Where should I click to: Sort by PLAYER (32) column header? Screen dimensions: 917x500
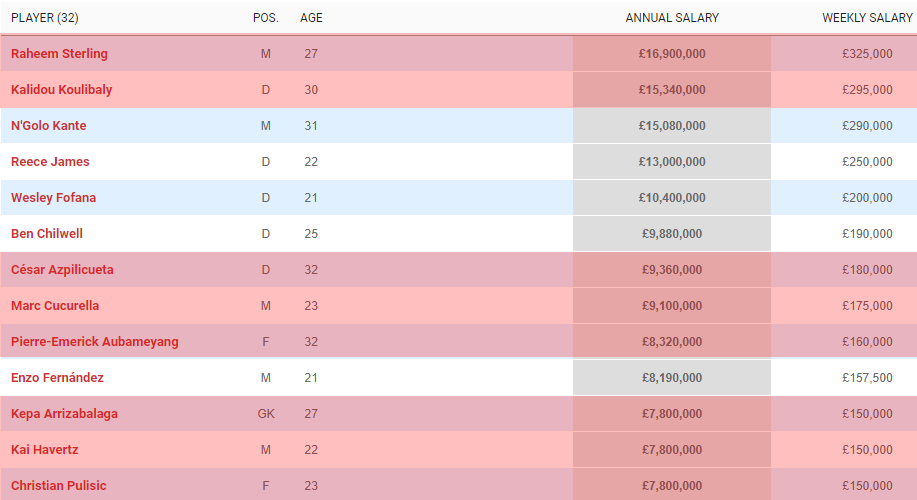pos(44,18)
